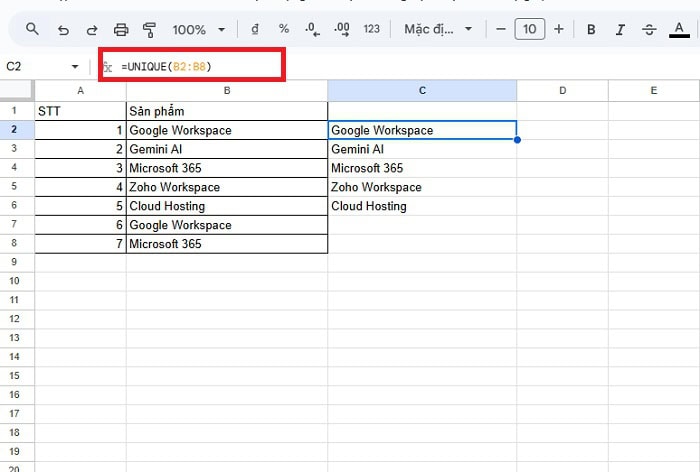Select cell C5 Zoho Workspace

[x=422, y=187]
